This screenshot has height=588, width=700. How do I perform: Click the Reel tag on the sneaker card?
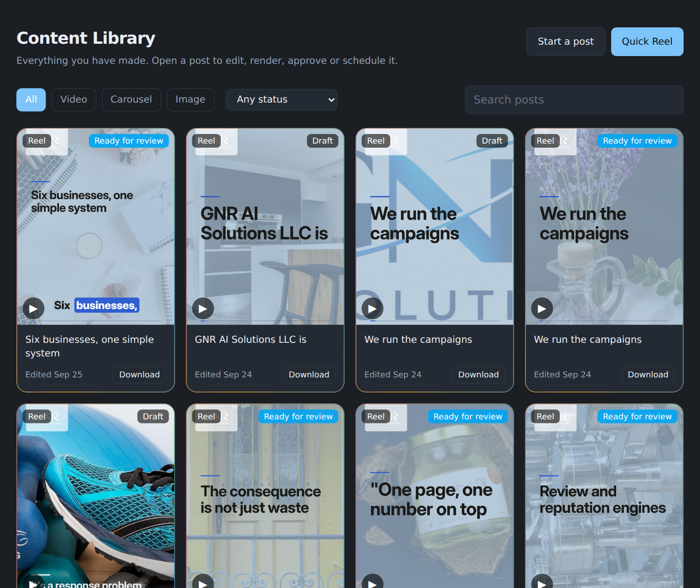(x=37, y=417)
